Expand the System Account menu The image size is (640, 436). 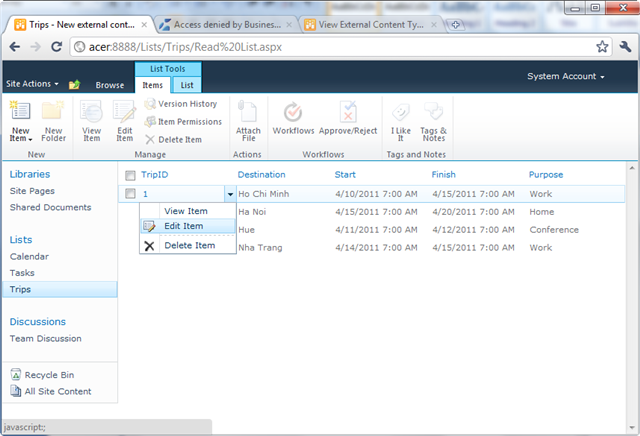coord(565,76)
